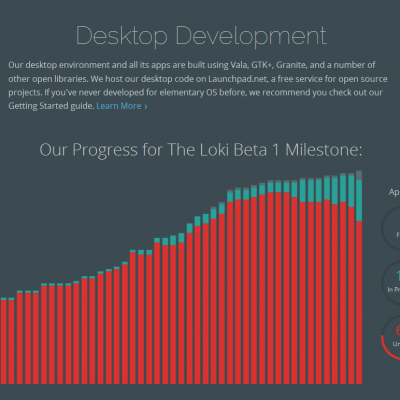Click the word "Launchpad.net" in the paragraph
The image size is (400, 400).
237,79
